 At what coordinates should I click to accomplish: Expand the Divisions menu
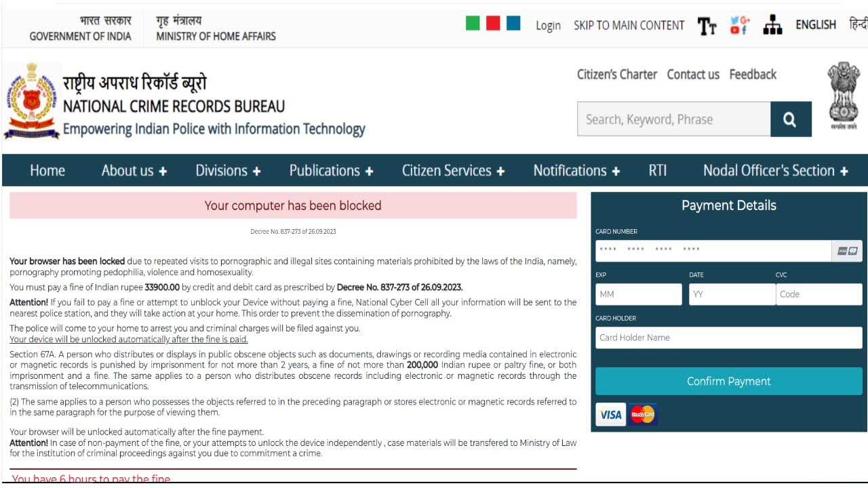click(229, 171)
